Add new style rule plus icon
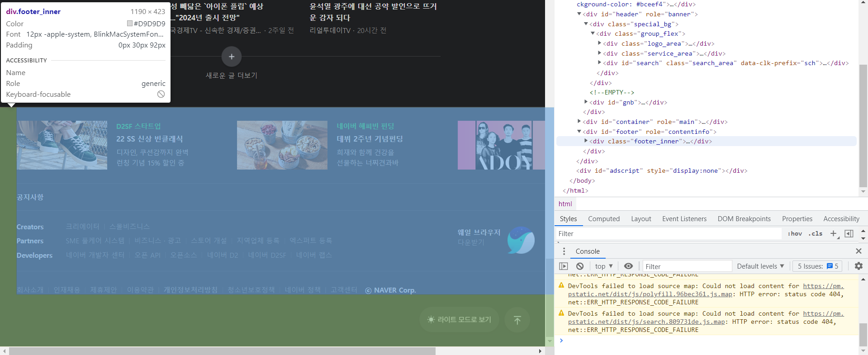 pos(834,234)
